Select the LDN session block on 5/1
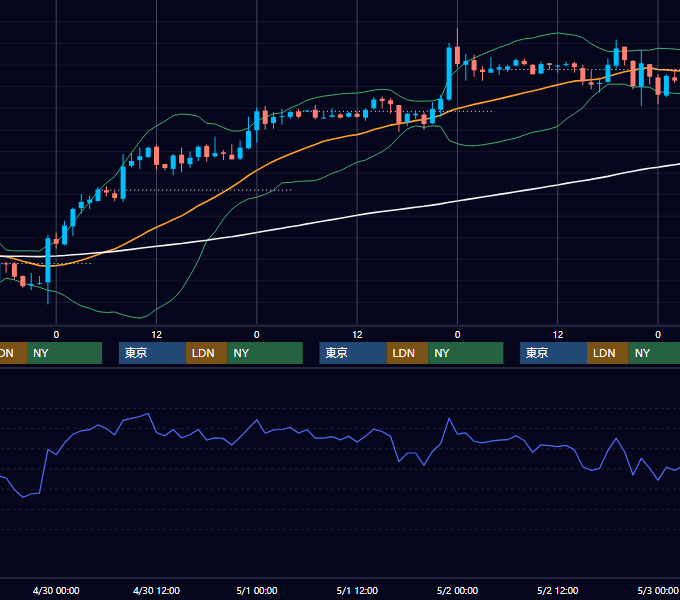Viewport: 680px width, 600px height. click(407, 353)
